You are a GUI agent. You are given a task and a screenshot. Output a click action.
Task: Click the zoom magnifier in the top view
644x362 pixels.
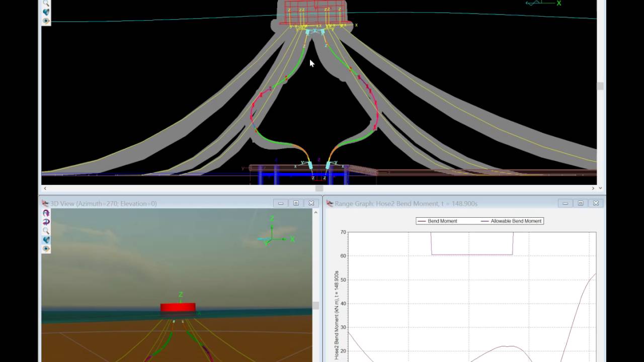(46, 3)
